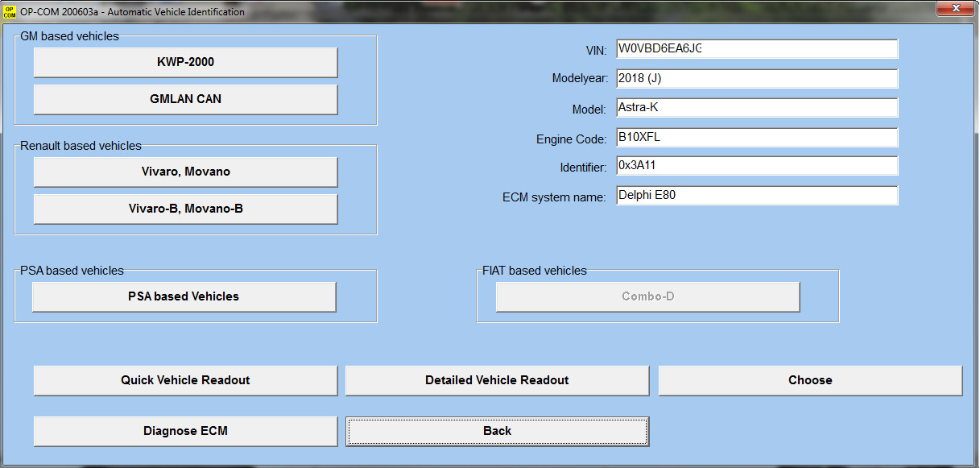Select the Modelyear field
Screen dimensions: 980x468
(x=757, y=79)
